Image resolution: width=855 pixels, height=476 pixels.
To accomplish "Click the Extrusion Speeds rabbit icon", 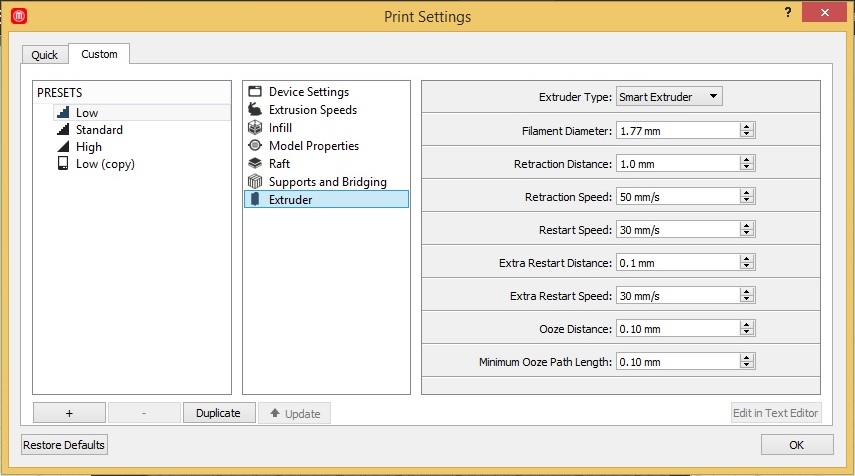I will pos(254,110).
